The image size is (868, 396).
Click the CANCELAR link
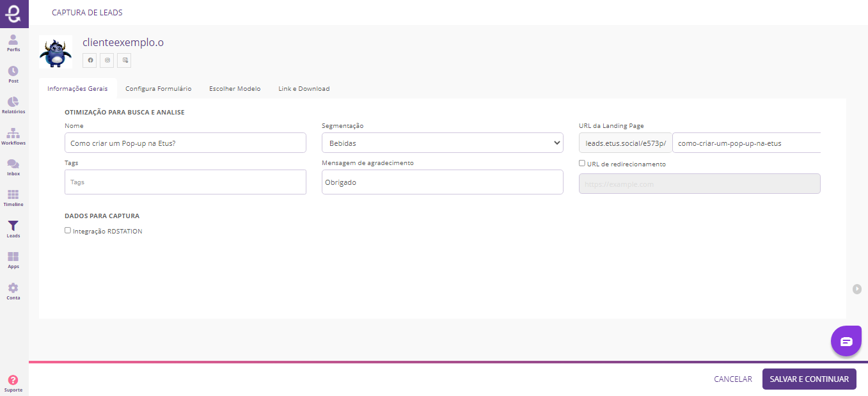[733, 379]
